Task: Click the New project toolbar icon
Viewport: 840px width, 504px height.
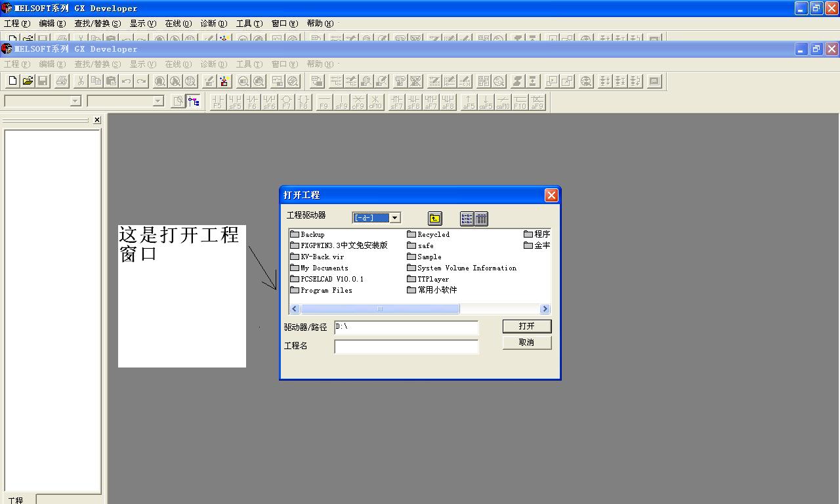Action: click(x=12, y=81)
